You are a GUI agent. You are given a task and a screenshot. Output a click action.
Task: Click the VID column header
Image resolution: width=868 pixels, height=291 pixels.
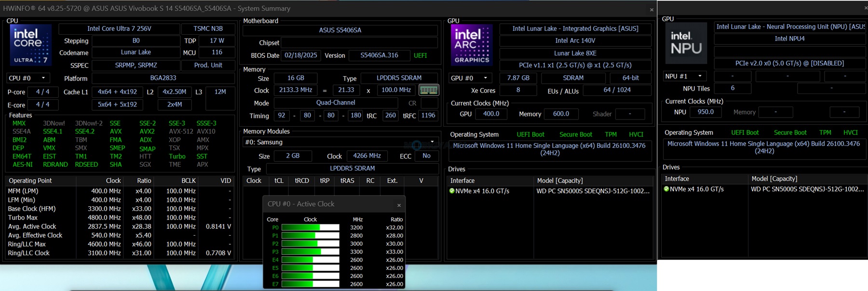[217, 181]
